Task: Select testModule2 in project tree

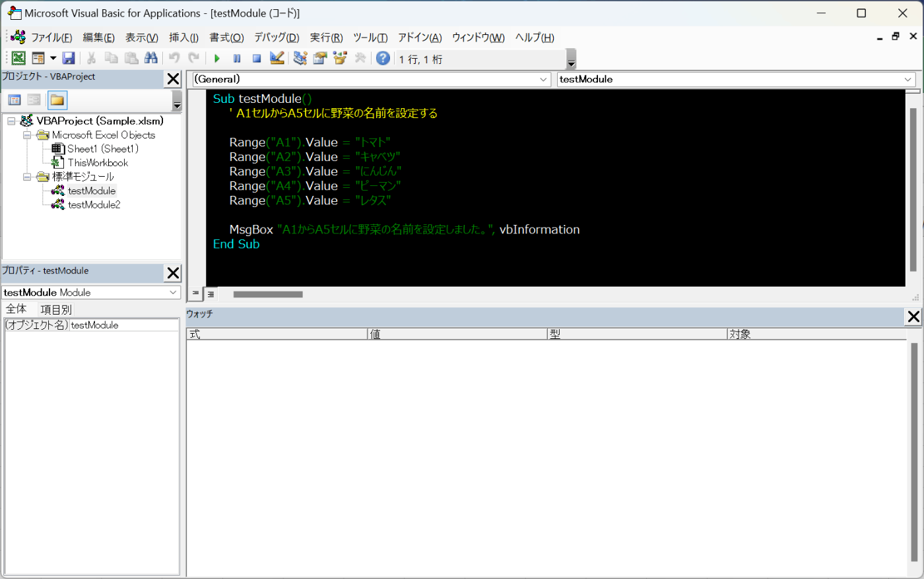Action: [x=94, y=204]
